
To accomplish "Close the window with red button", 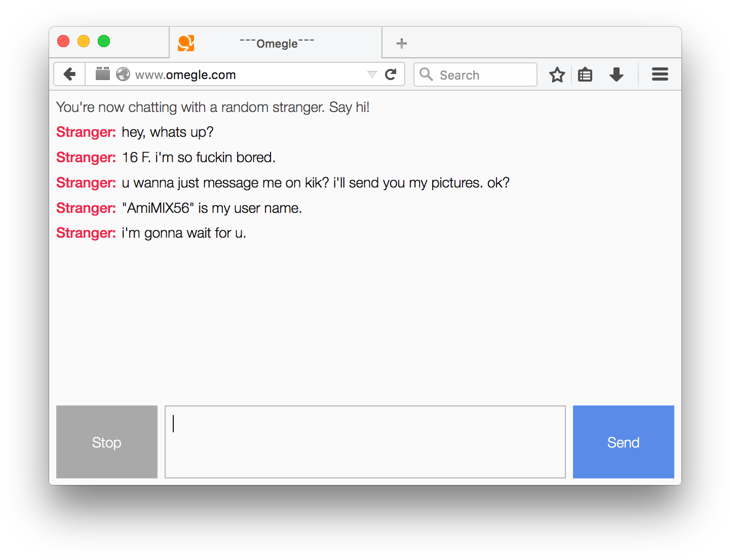I will [63, 41].
